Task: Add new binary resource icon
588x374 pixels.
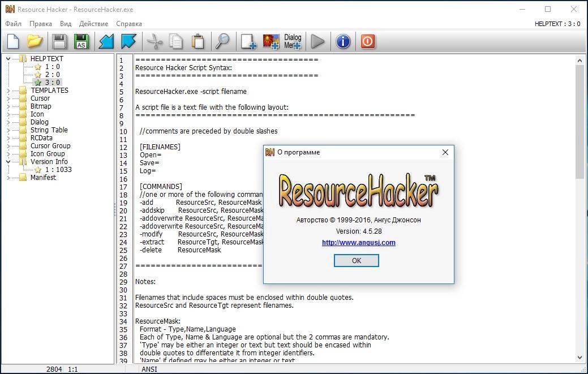Action: click(x=248, y=41)
